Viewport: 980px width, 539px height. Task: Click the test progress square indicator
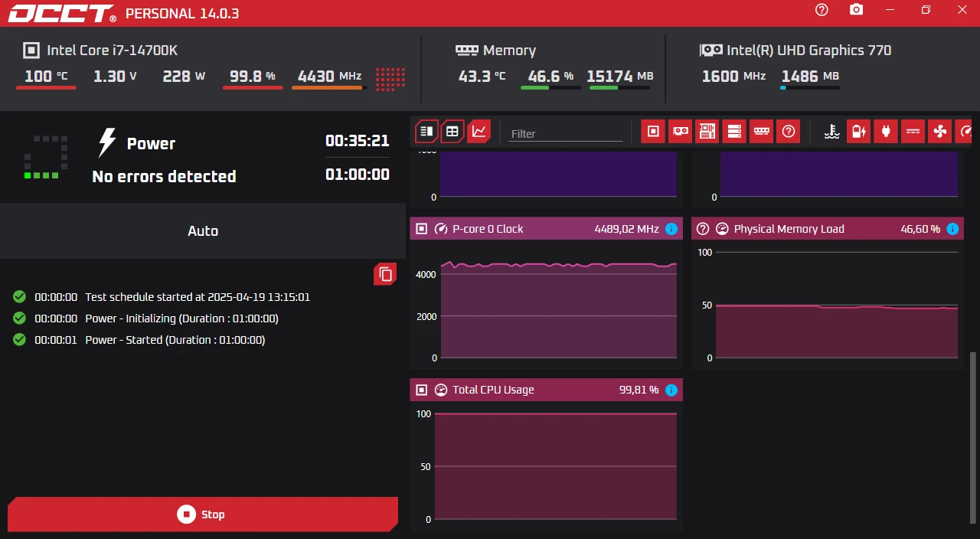[x=46, y=157]
